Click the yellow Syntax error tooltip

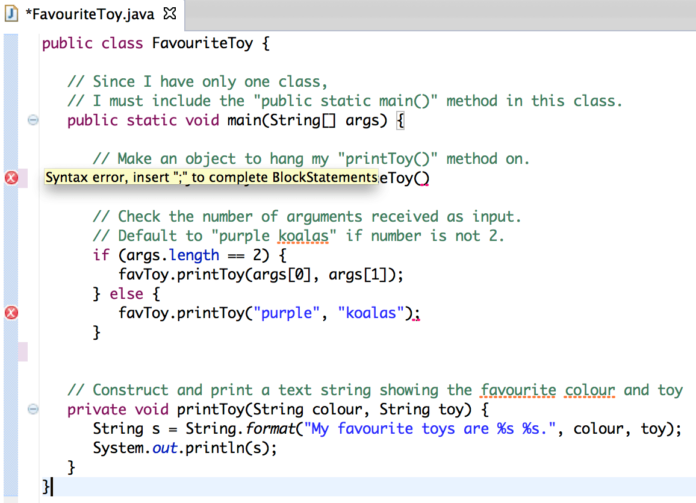tap(210, 178)
